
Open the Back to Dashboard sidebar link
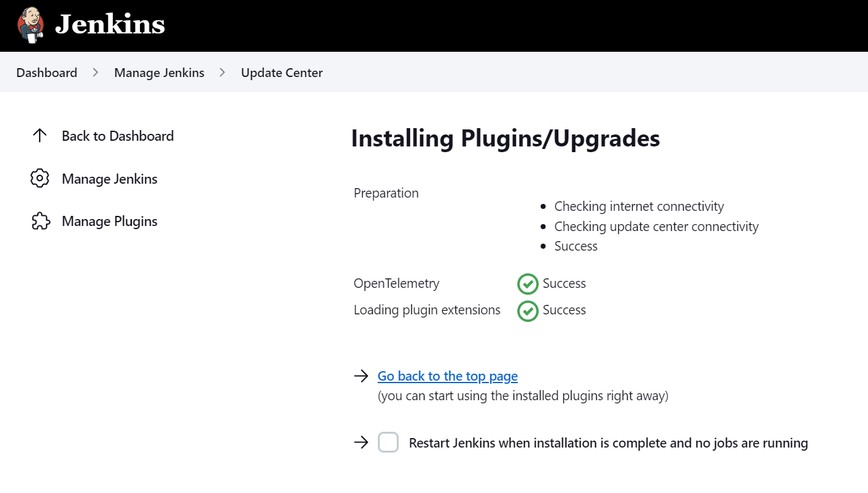click(117, 136)
